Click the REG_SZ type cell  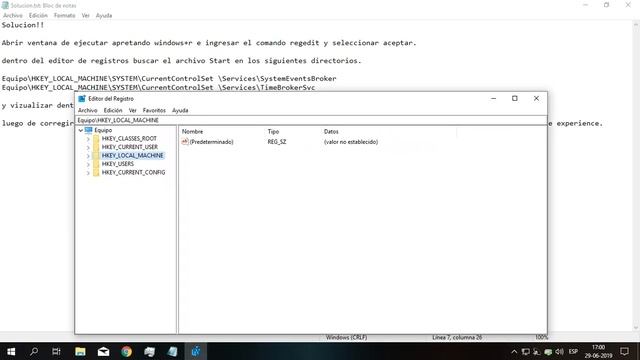[x=277, y=142]
